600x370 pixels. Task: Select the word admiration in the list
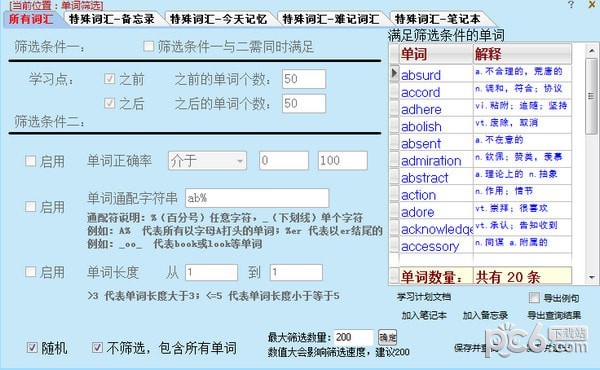[436, 159]
